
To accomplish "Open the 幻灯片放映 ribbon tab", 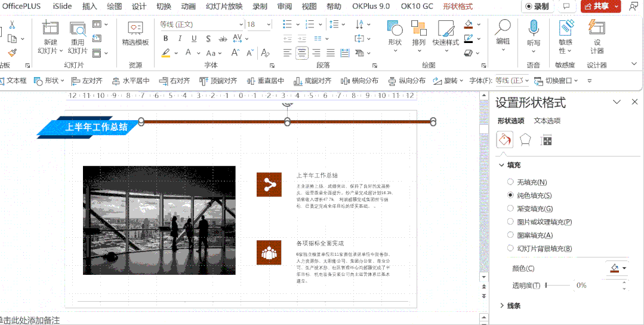I will tap(224, 6).
